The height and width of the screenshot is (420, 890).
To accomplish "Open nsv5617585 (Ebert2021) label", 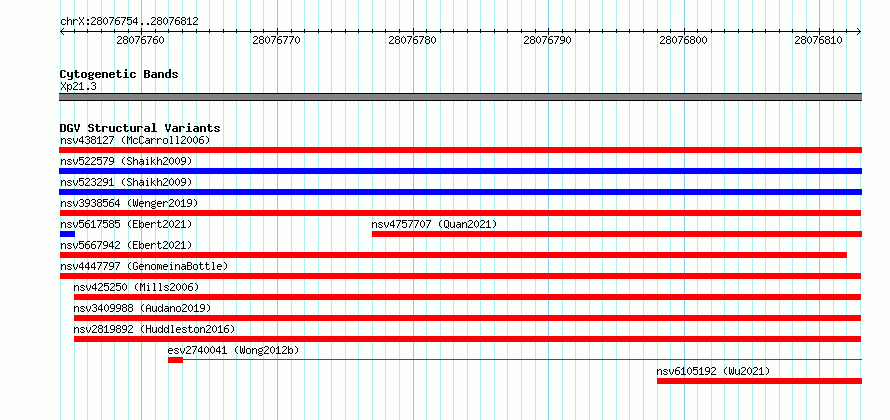I will pos(126,224).
